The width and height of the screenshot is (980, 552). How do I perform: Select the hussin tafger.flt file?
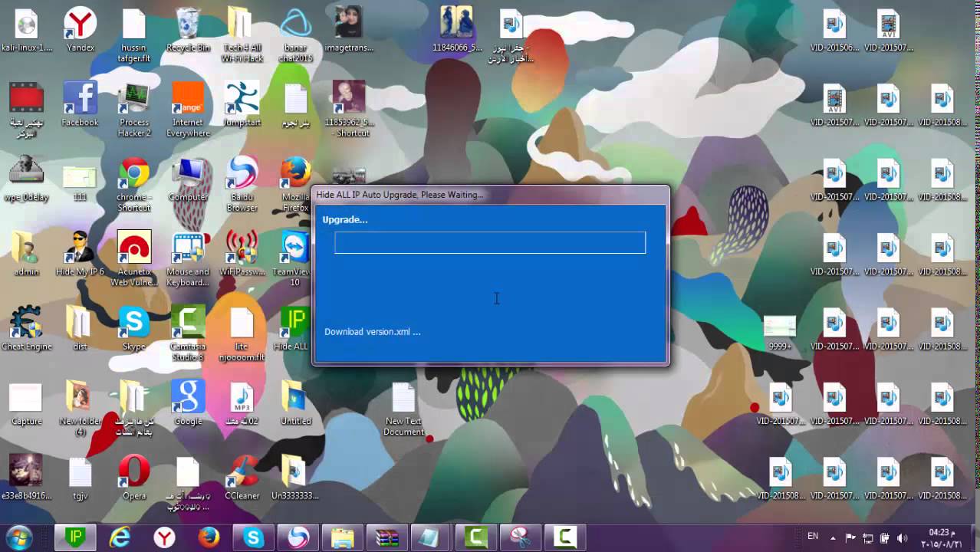(134, 34)
